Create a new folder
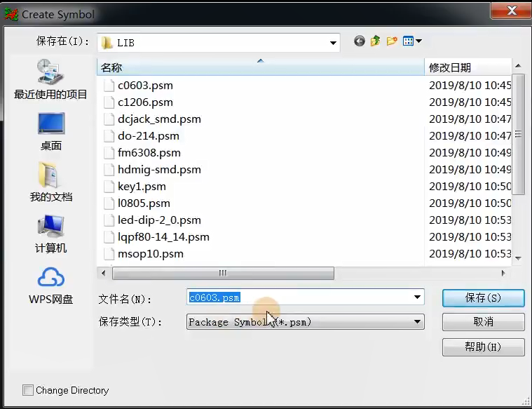The width and height of the screenshot is (532, 409). (392, 41)
